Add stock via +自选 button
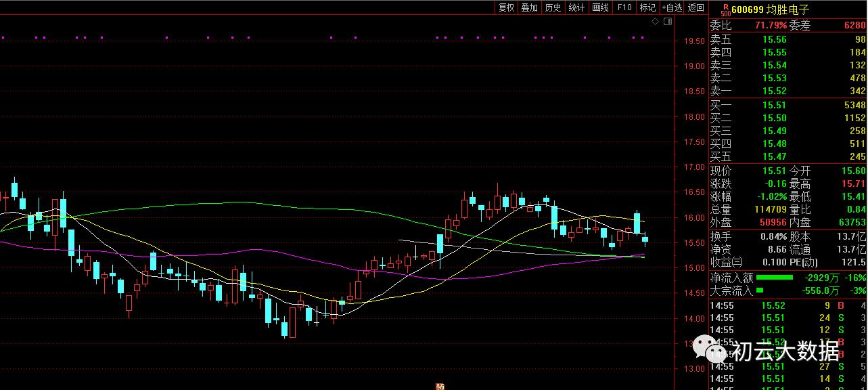 coord(672,7)
